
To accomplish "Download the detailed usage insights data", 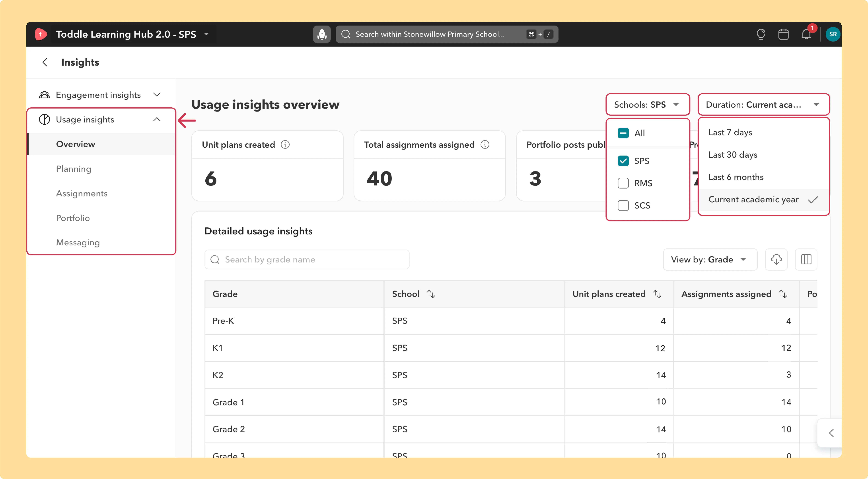I will (x=776, y=260).
